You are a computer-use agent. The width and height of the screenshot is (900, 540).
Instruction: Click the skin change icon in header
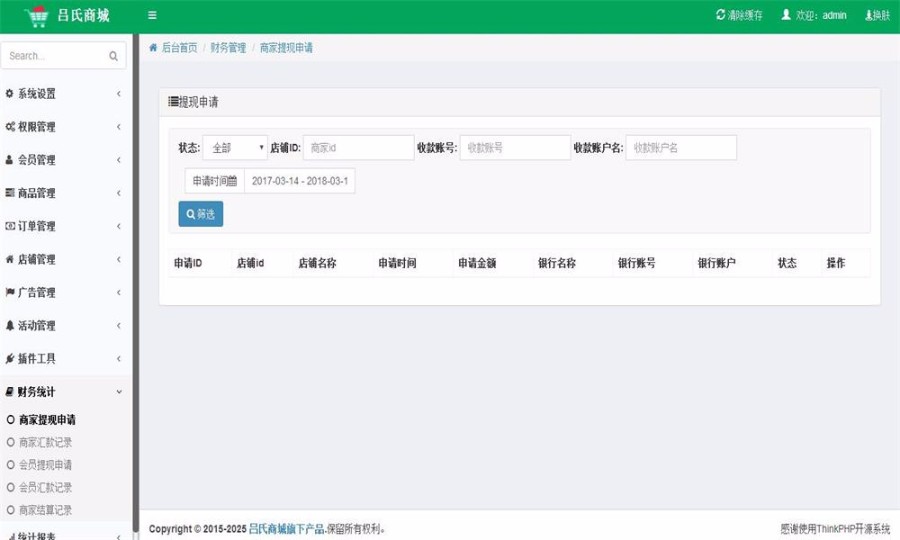pyautogui.click(x=869, y=15)
